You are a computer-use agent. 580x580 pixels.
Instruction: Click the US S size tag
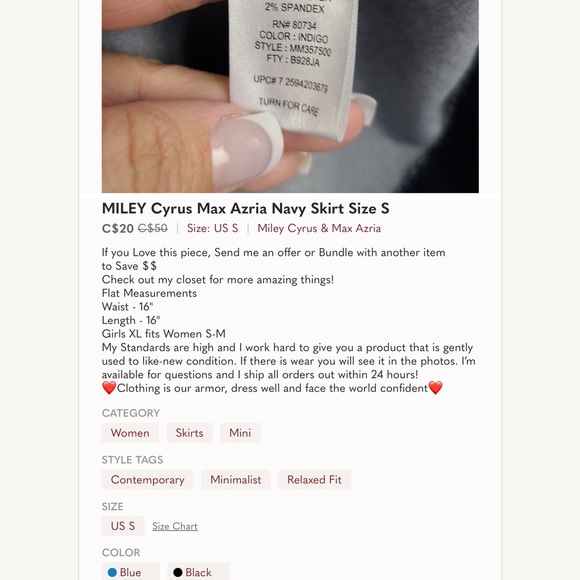click(123, 526)
